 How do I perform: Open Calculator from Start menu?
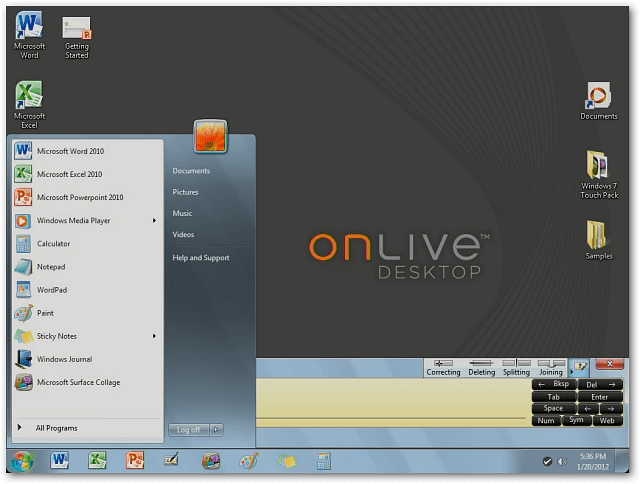(88, 244)
